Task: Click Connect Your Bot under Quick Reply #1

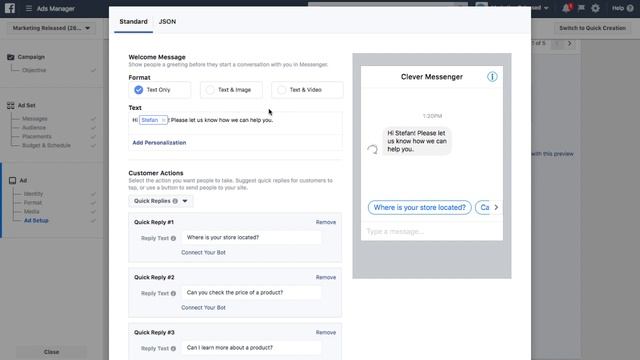Action: pyautogui.click(x=203, y=252)
